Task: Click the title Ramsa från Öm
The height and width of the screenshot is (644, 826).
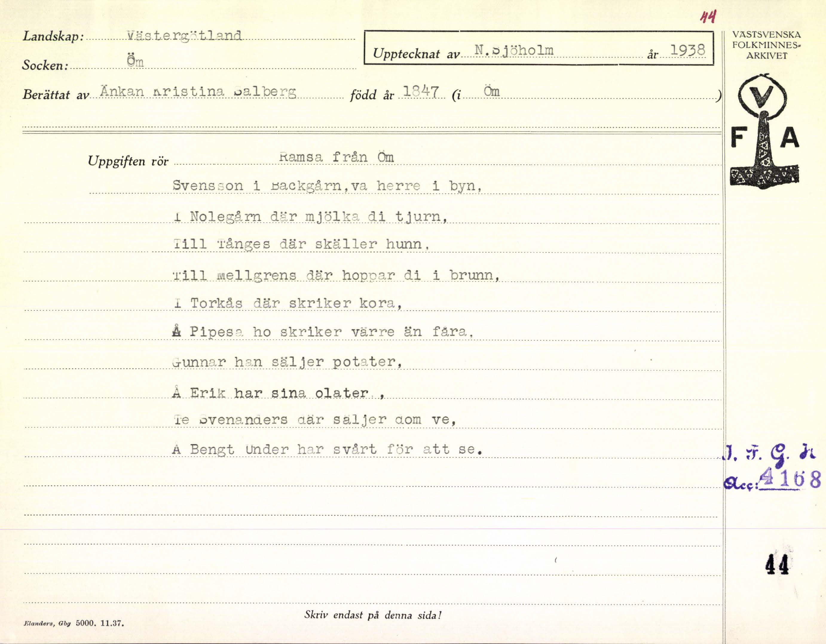Action: click(336, 157)
